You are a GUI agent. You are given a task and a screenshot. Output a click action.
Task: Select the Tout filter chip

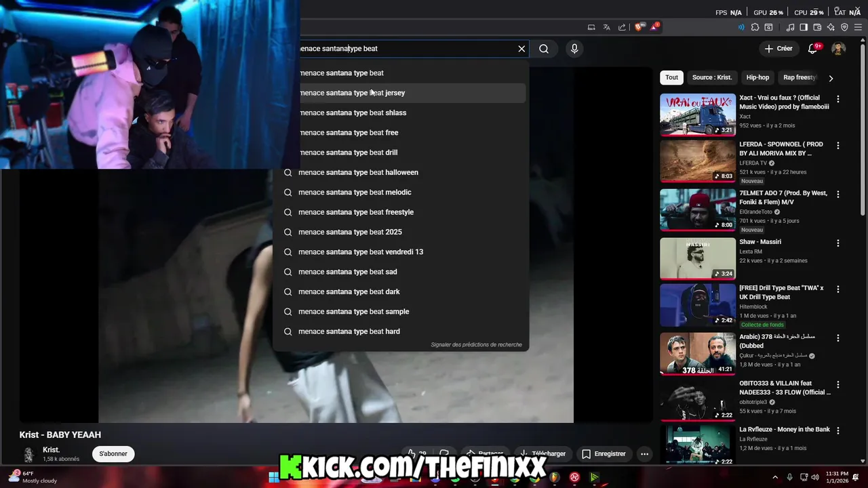tap(671, 77)
